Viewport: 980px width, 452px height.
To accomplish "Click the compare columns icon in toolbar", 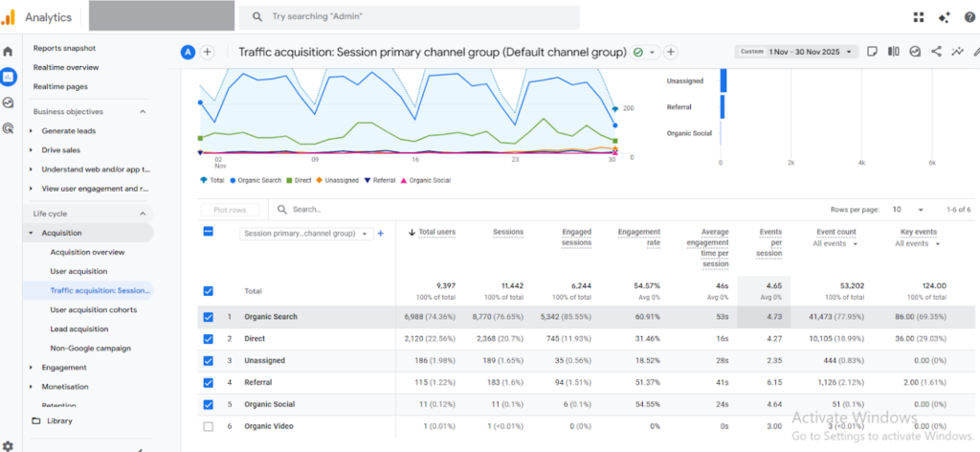I will click(x=893, y=52).
